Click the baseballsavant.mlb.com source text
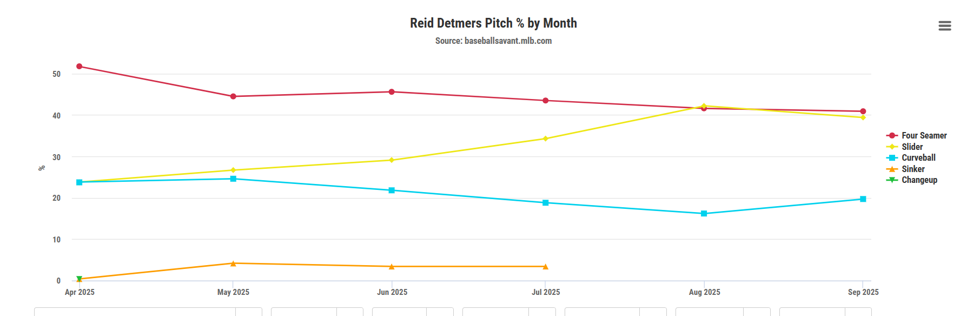Viewport: 980px width, 316px height. point(493,41)
